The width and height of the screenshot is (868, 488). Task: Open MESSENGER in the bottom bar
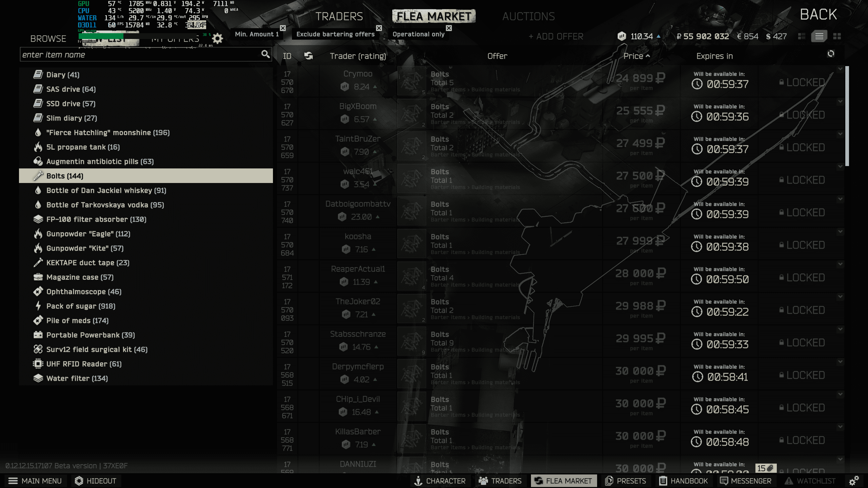pyautogui.click(x=746, y=481)
